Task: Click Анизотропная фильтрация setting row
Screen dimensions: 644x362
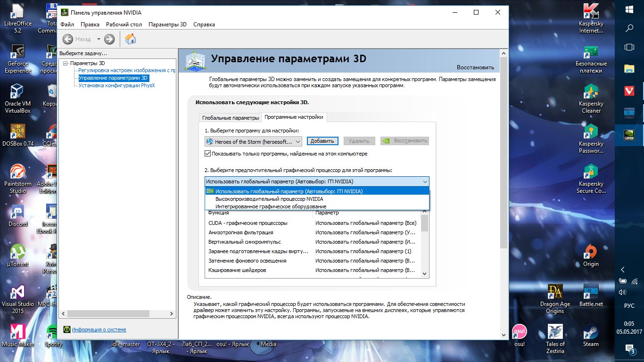Action: [313, 232]
